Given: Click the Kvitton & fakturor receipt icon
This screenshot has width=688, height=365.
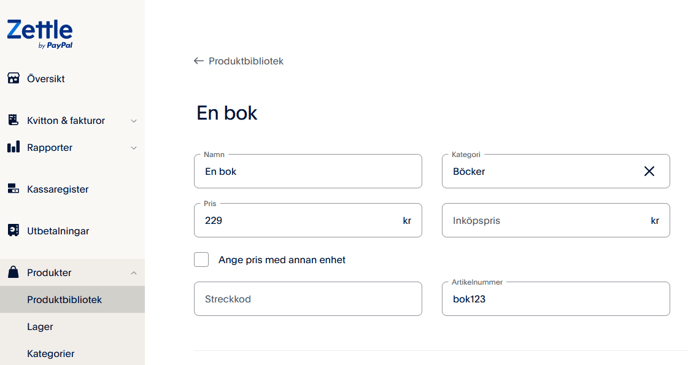Looking at the screenshot, I should 14,120.
